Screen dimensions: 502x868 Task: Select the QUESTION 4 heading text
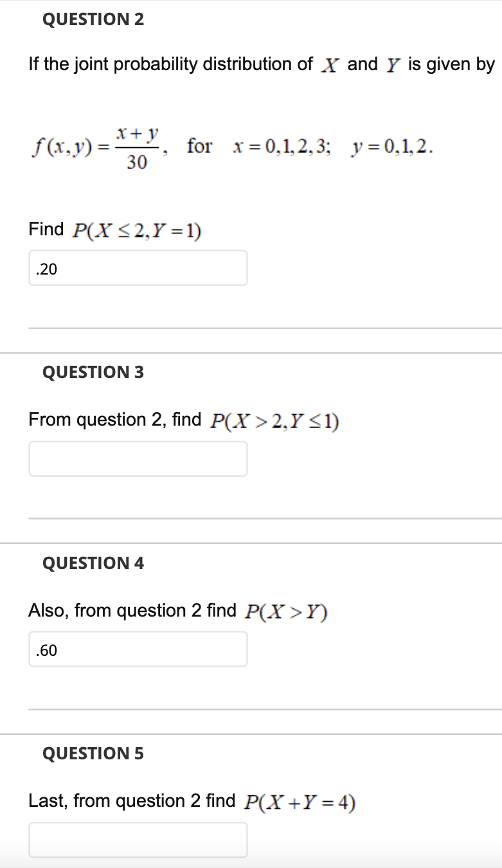[93, 563]
